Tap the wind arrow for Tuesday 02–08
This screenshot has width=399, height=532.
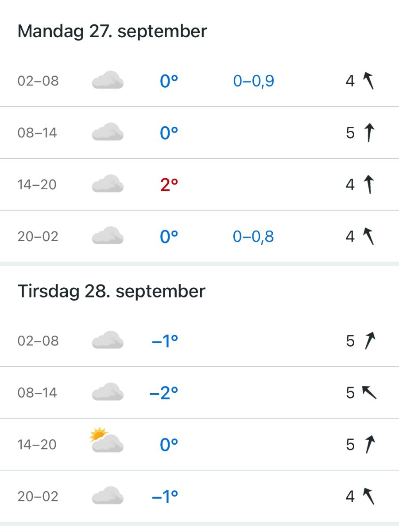(369, 341)
